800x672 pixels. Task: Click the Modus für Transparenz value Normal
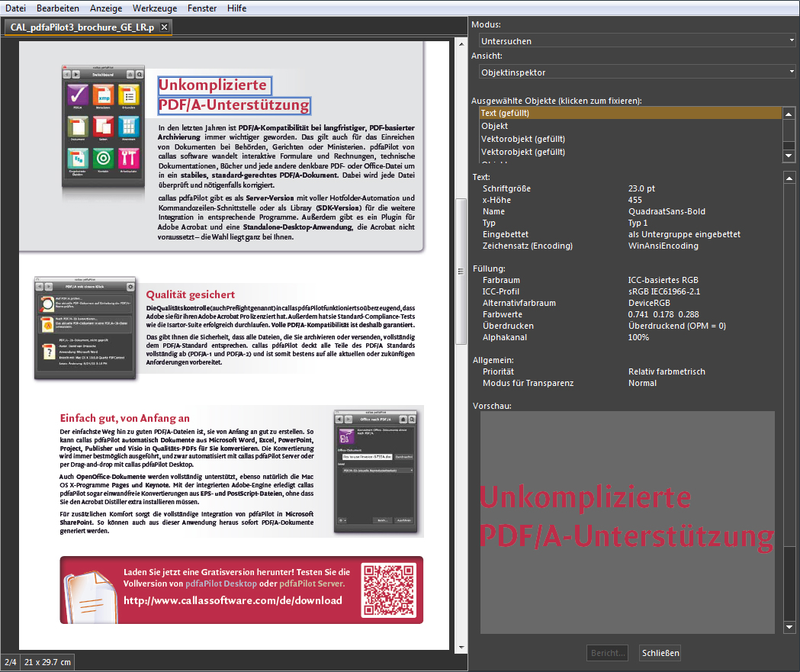(x=642, y=383)
